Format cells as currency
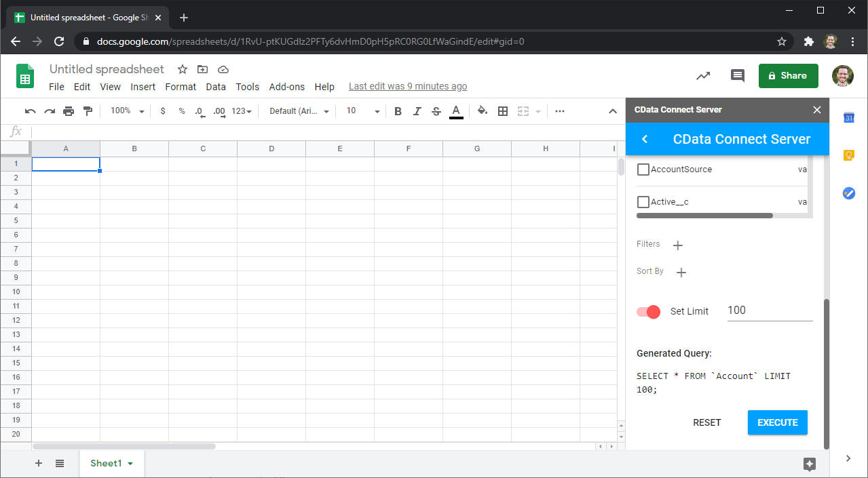The image size is (868, 478). click(x=163, y=111)
